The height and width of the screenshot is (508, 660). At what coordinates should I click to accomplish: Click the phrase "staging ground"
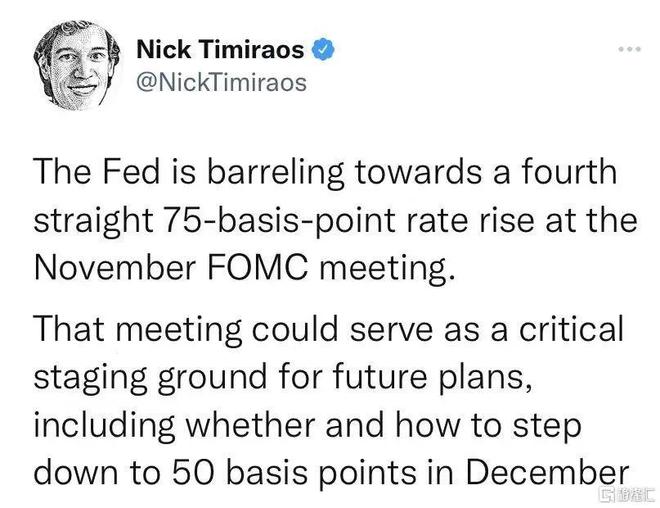click(150, 378)
